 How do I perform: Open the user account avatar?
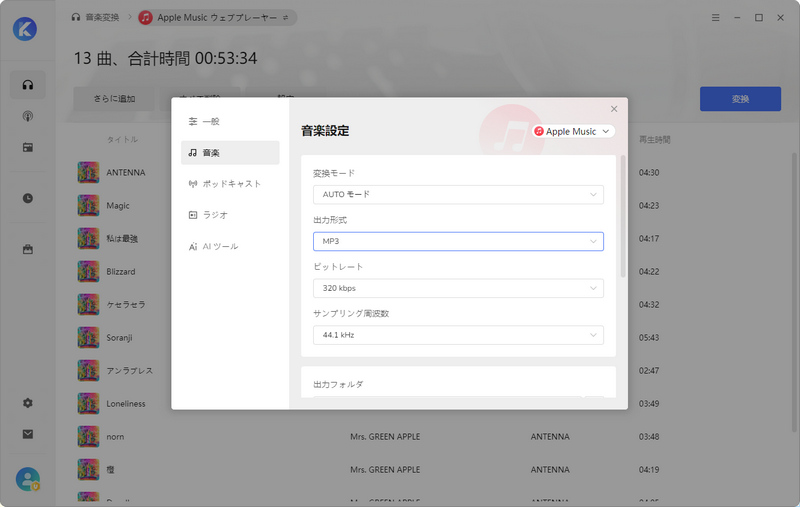tap(28, 479)
